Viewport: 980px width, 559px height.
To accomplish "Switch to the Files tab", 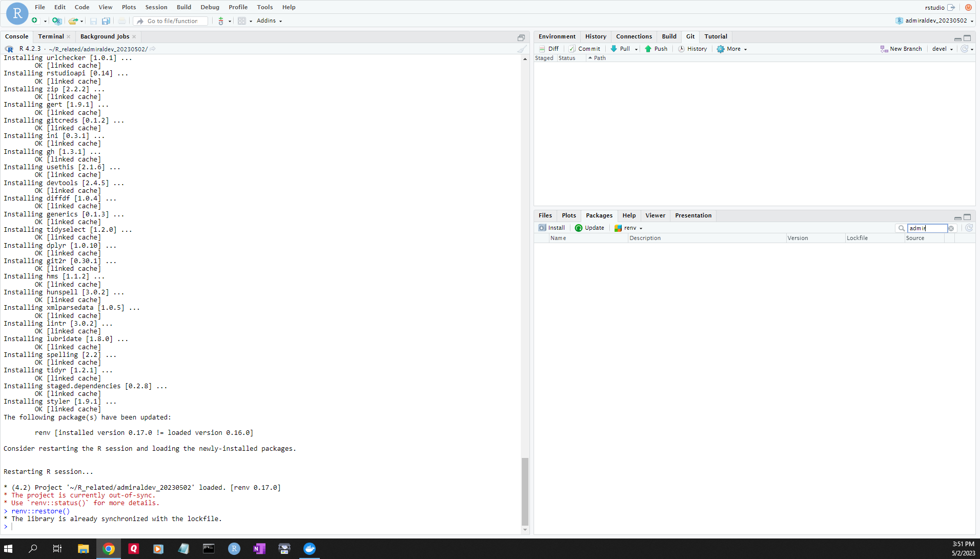I will 545,215.
